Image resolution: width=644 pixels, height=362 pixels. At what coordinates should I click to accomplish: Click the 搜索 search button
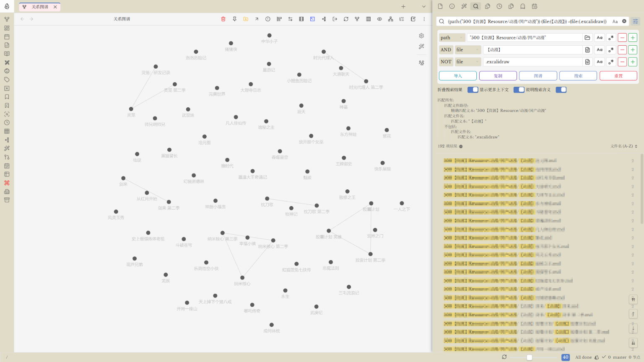[x=578, y=76]
